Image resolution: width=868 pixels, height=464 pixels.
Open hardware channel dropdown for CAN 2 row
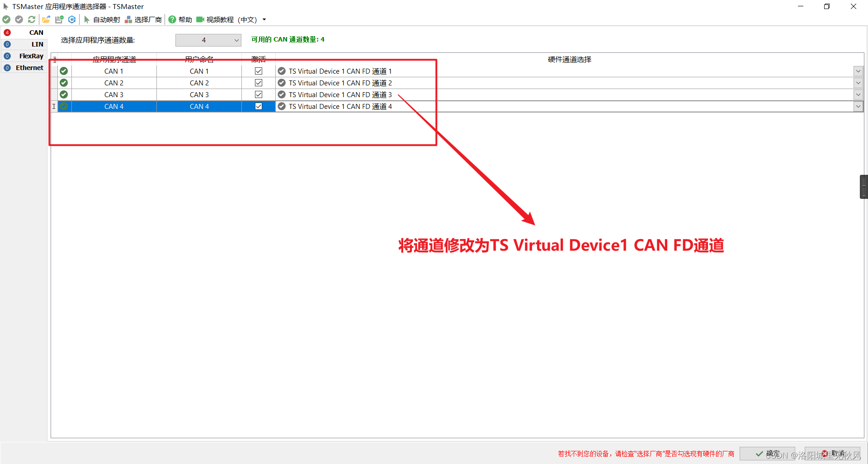click(858, 83)
